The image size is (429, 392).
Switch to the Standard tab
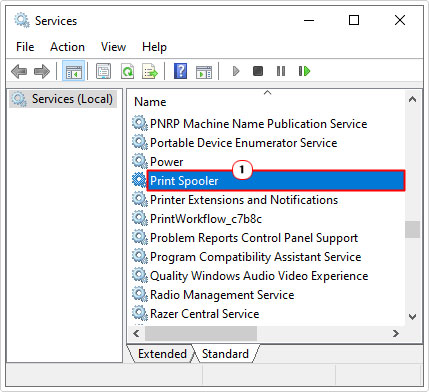point(225,354)
